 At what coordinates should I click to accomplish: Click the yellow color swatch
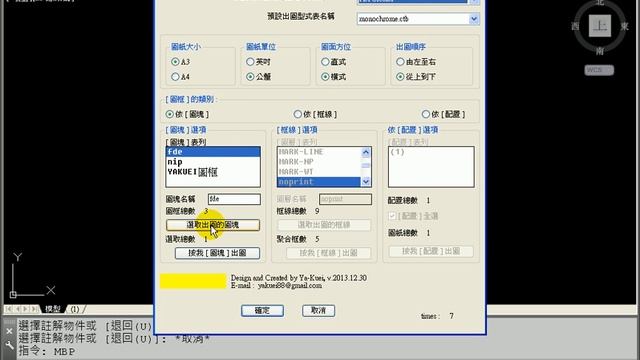pyautogui.click(x=193, y=281)
